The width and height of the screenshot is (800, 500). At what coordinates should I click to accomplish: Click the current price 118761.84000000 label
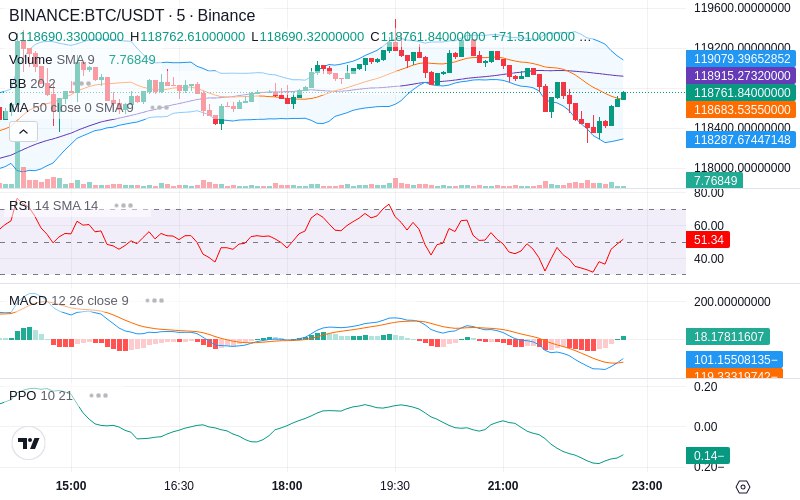[741, 92]
